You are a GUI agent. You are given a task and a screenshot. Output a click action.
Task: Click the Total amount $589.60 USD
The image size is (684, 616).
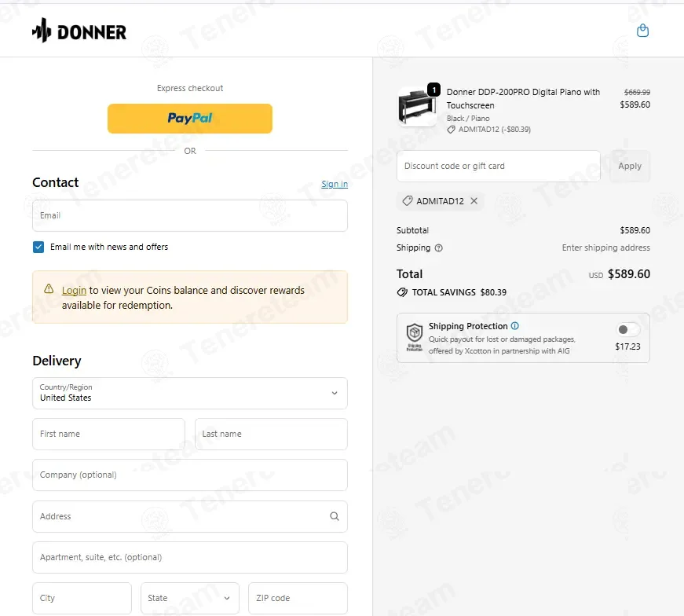pyautogui.click(x=620, y=274)
